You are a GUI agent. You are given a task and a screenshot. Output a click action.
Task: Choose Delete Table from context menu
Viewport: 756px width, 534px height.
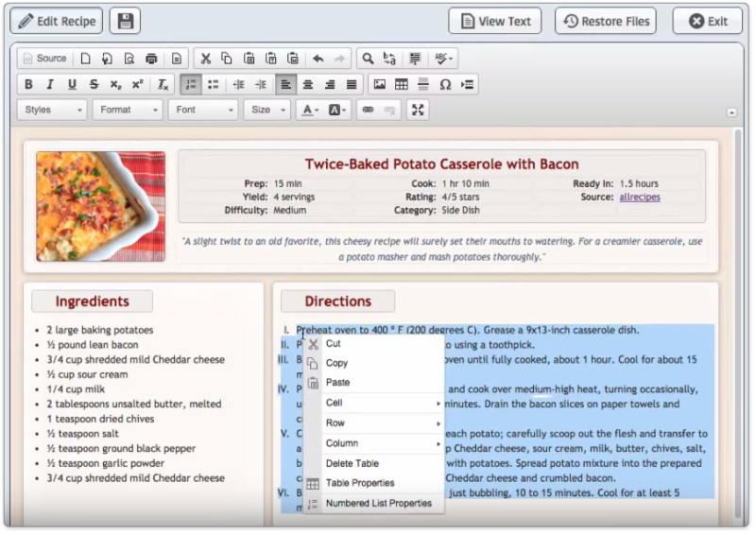tap(352, 463)
